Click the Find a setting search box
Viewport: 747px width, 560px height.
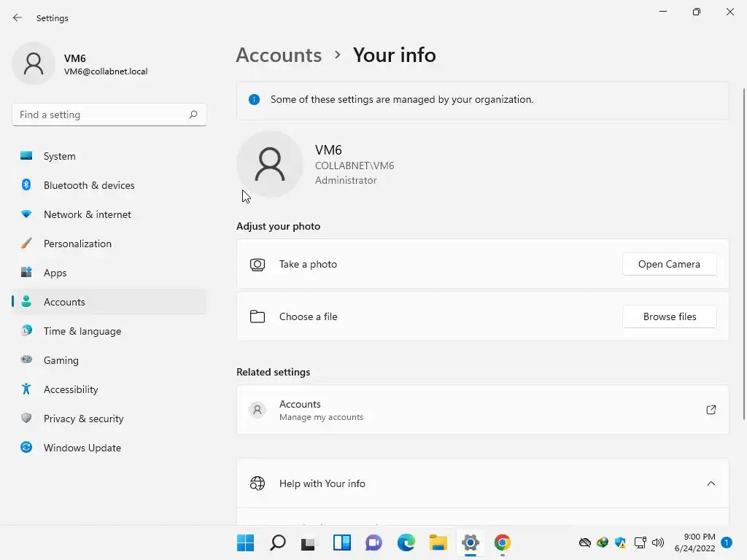[x=109, y=114]
